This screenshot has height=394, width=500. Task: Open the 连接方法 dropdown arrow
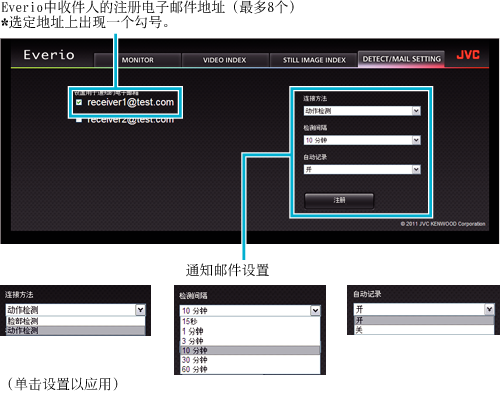[x=416, y=111]
